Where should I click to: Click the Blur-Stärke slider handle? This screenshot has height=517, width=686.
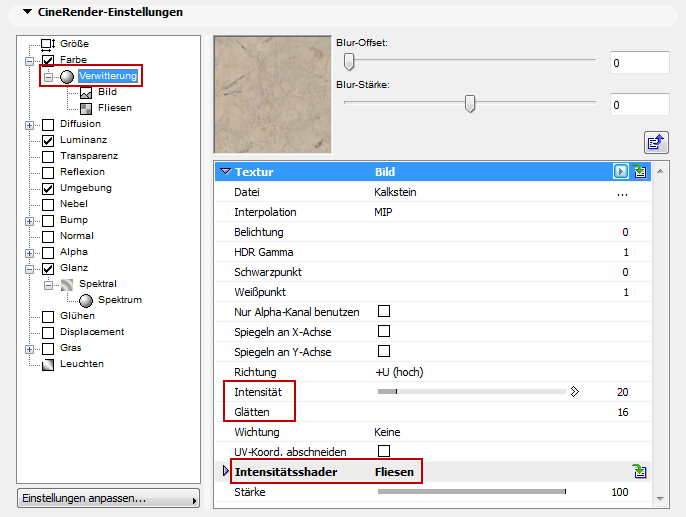[470, 104]
